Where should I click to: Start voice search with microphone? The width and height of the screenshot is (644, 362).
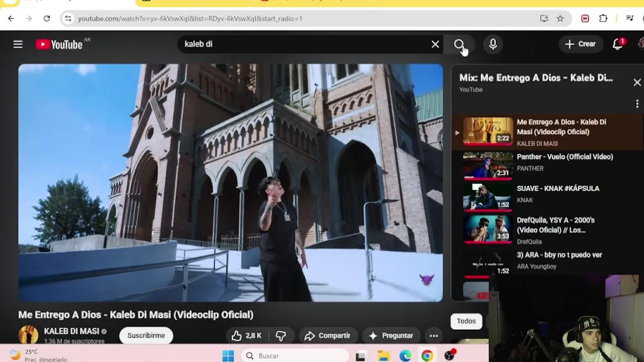tap(493, 44)
